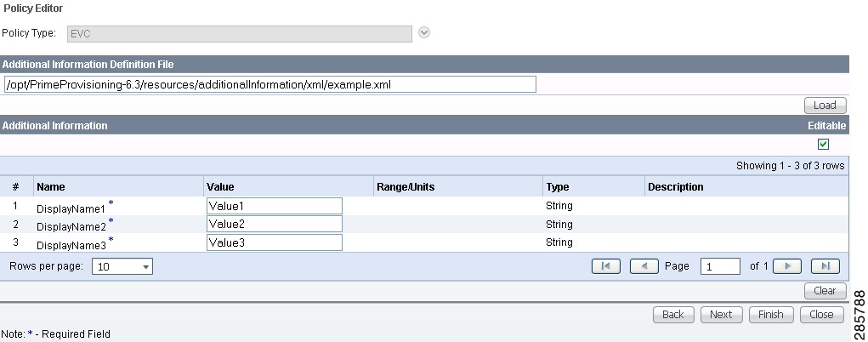Viewport: 868px width, 342px height.
Task: Click the Policy Type EVC field
Action: point(240,34)
